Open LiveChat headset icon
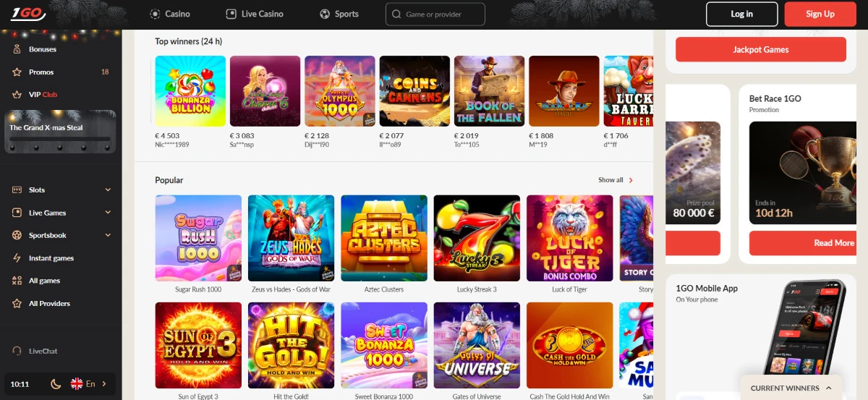This screenshot has height=400, width=868. 17,351
